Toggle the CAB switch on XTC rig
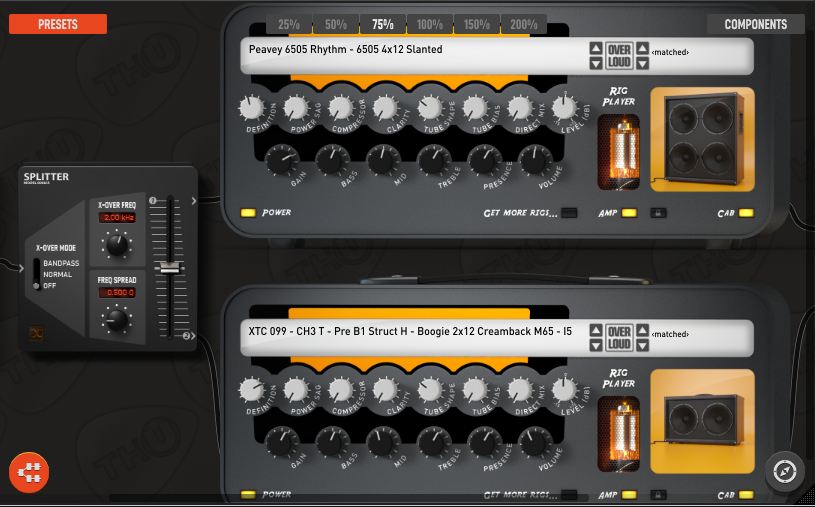Image resolution: width=815 pixels, height=507 pixels. [746, 495]
